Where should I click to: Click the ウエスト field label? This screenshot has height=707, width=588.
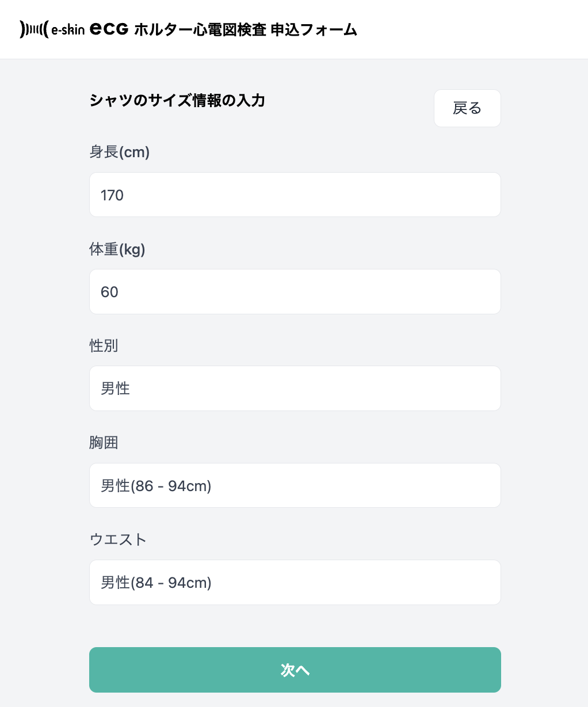click(x=118, y=539)
